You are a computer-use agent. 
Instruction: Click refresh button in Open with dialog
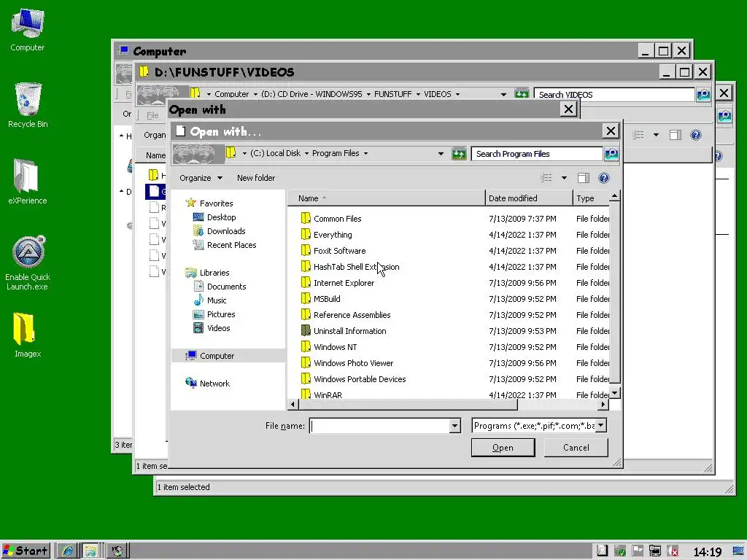(x=459, y=153)
